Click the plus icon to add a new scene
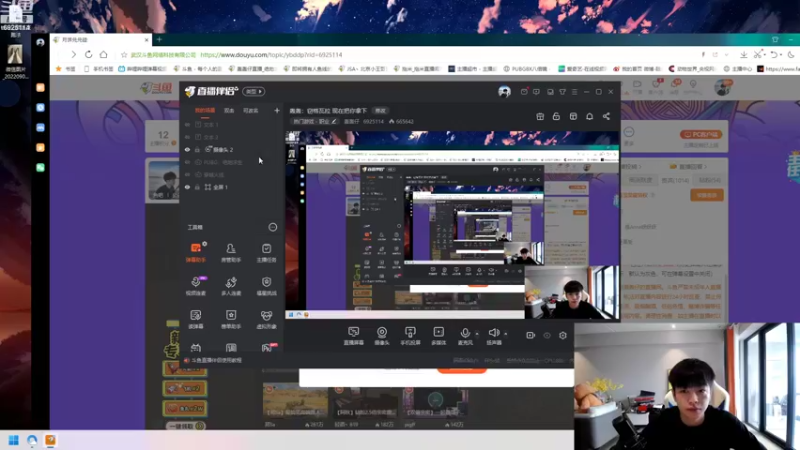 (x=277, y=110)
